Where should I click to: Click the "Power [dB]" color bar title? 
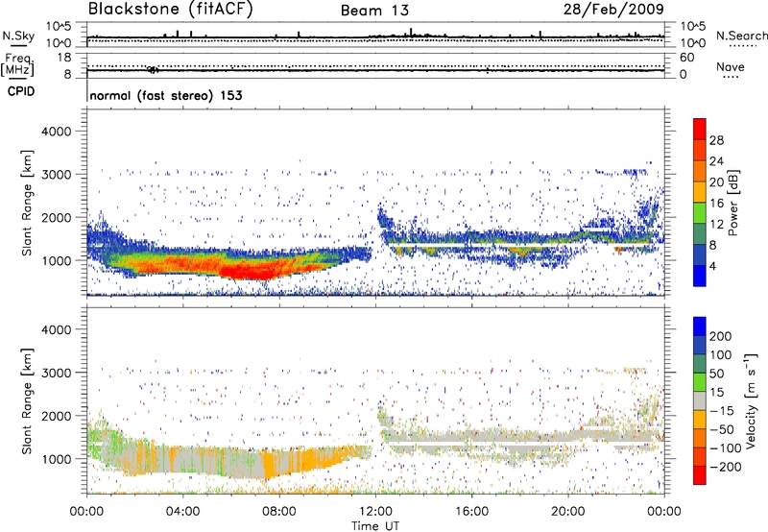pyautogui.click(x=733, y=203)
